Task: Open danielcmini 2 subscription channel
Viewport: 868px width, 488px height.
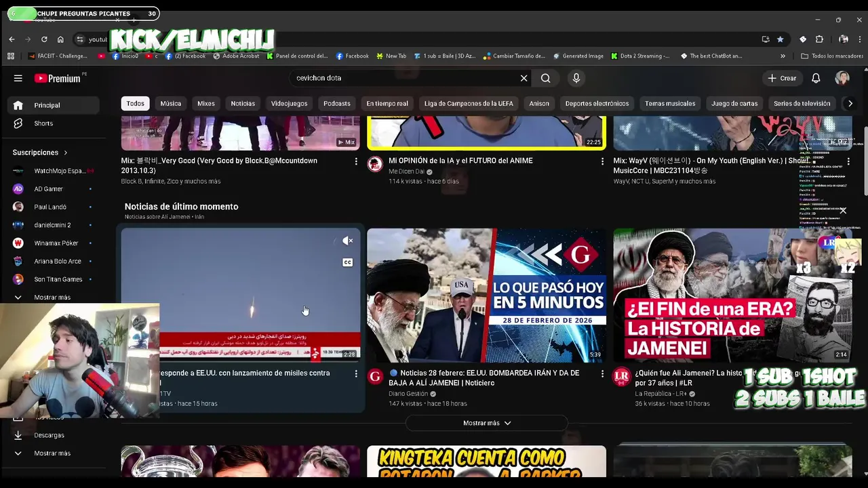Action: click(53, 225)
